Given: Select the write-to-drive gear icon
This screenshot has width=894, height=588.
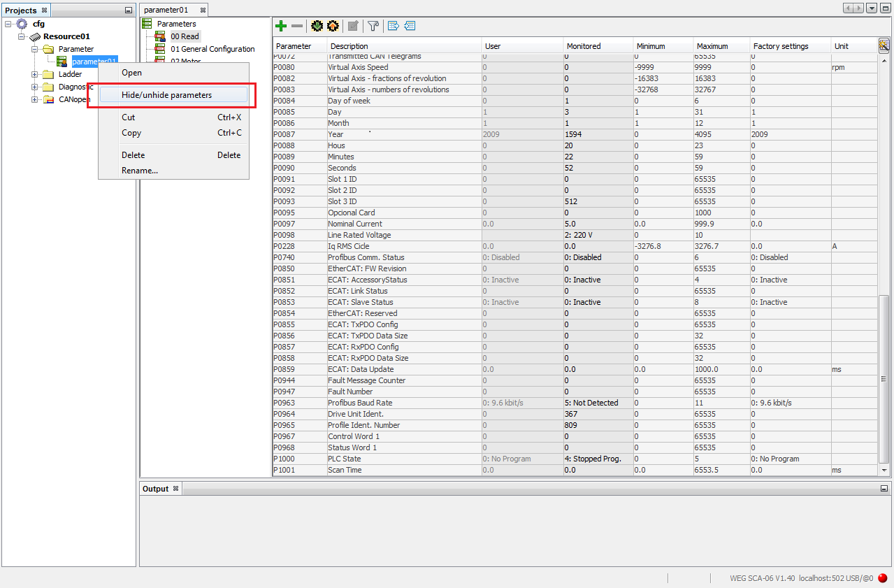Looking at the screenshot, I should (333, 26).
